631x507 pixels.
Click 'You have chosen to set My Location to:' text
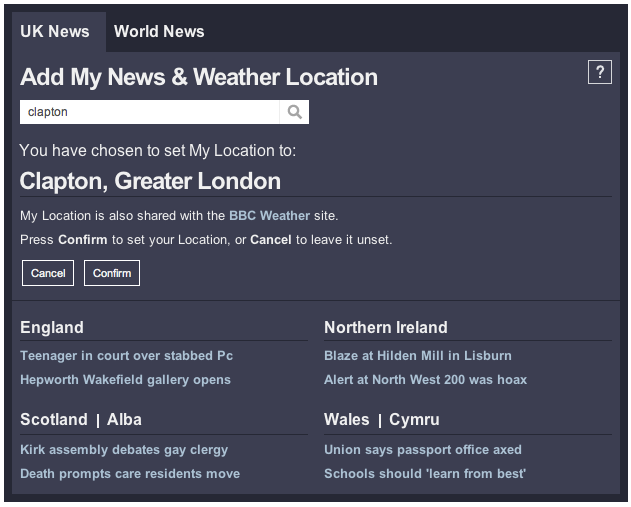pos(158,150)
